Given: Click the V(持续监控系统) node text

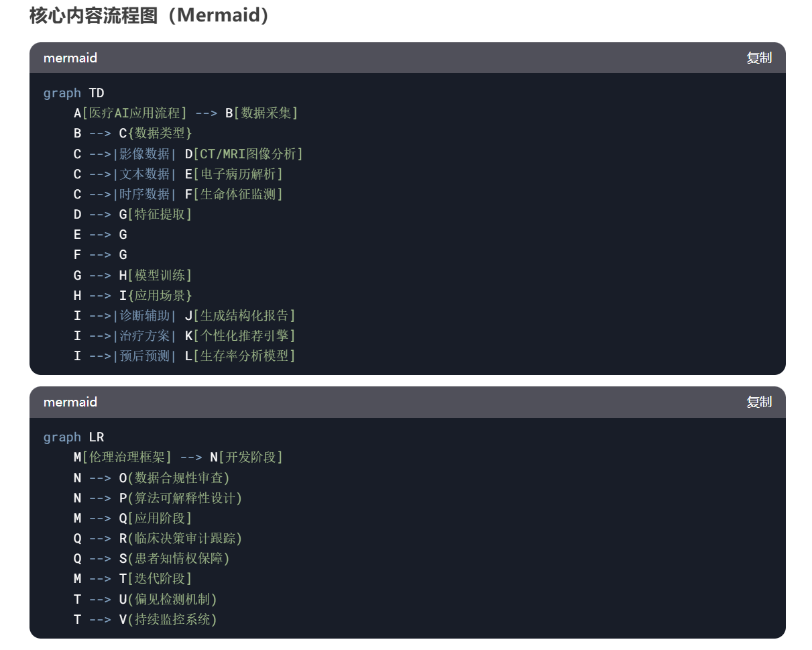Looking at the screenshot, I should coord(168,620).
